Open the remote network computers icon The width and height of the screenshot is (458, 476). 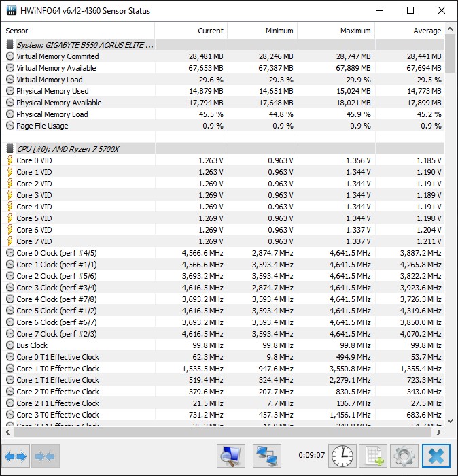(x=267, y=456)
